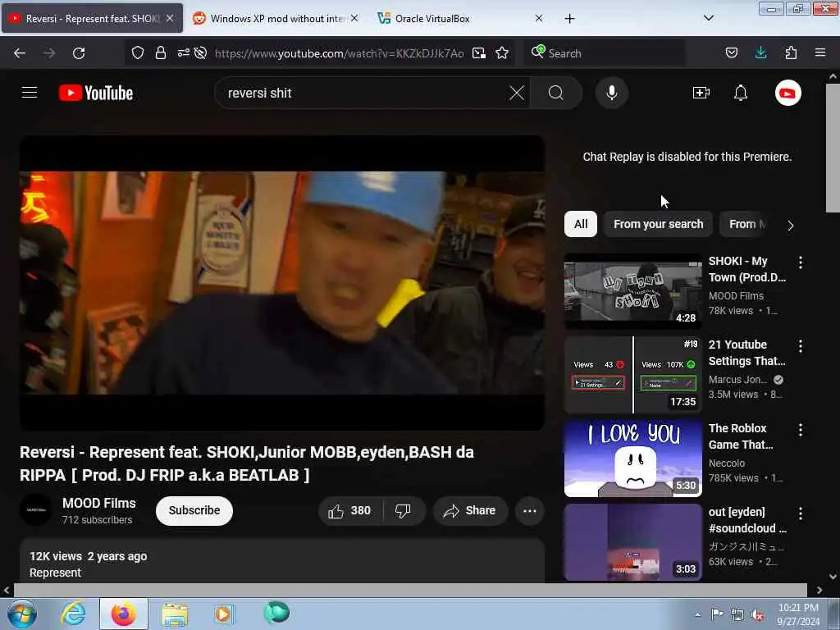Open a new browser tab
The height and width of the screenshot is (630, 840).
click(x=569, y=19)
